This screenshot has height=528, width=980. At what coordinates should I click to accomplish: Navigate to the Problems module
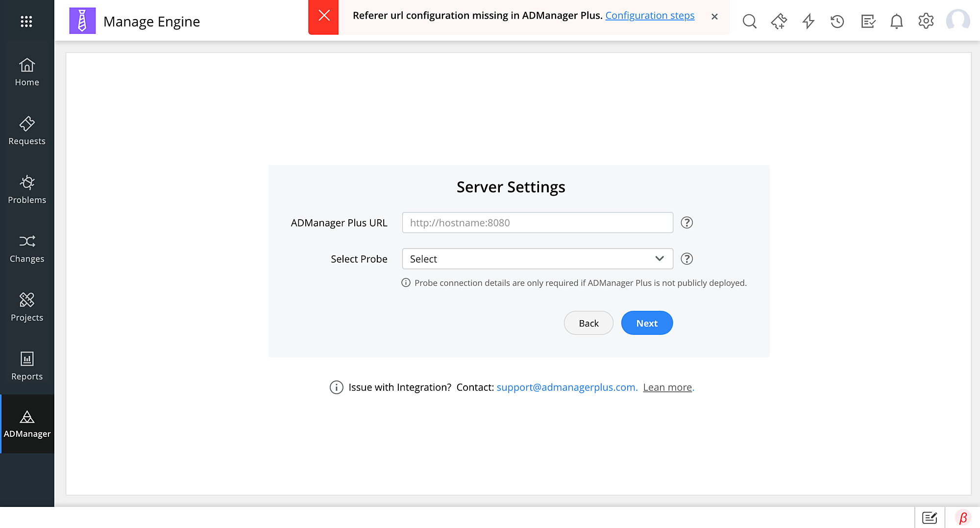pos(27,189)
